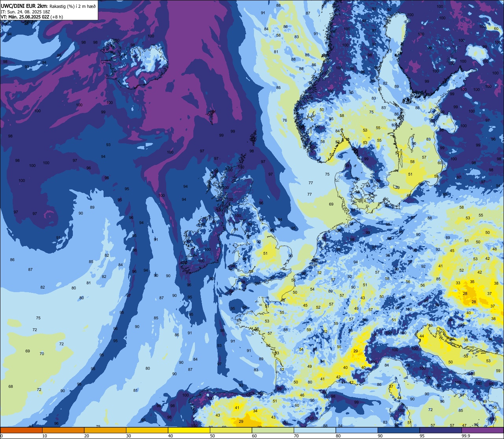Click the legend tick label '90' on the color bar
The height and width of the screenshot is (439, 504).
(x=380, y=435)
